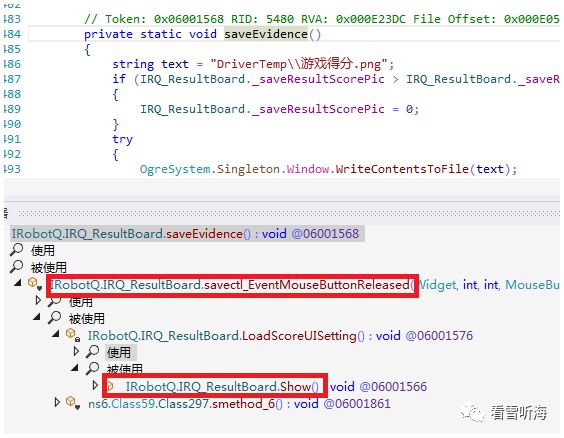
Task: Click magnifier icon of 使用 under LoadScoreUISetting
Action: [92, 351]
